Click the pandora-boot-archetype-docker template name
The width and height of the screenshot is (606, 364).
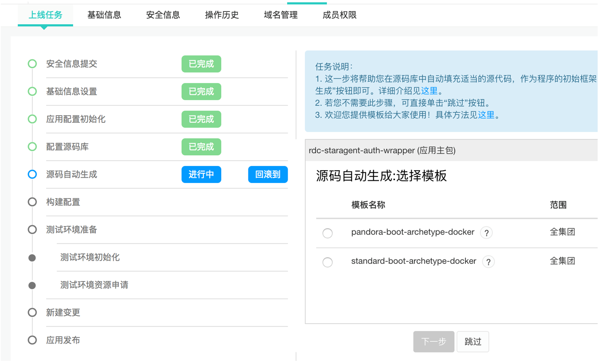tap(413, 232)
